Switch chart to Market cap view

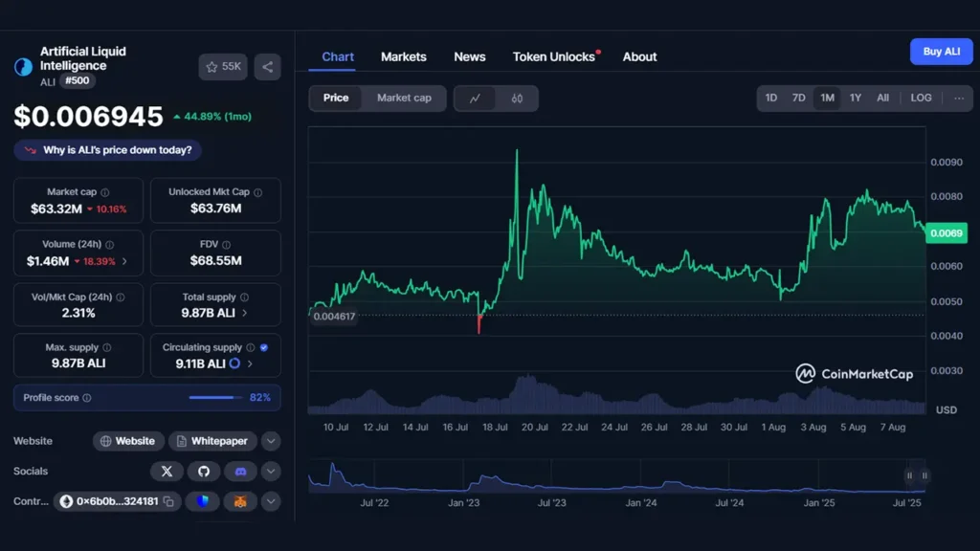click(404, 99)
